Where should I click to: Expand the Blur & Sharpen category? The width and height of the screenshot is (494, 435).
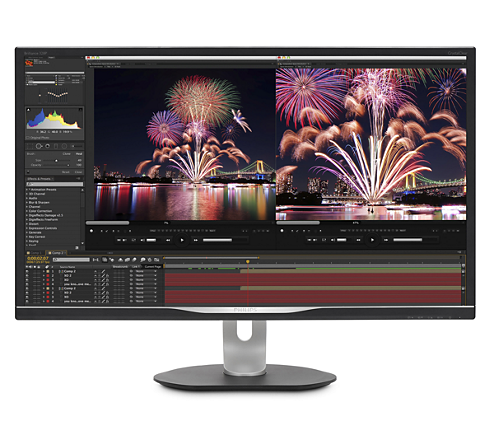[x=27, y=202]
